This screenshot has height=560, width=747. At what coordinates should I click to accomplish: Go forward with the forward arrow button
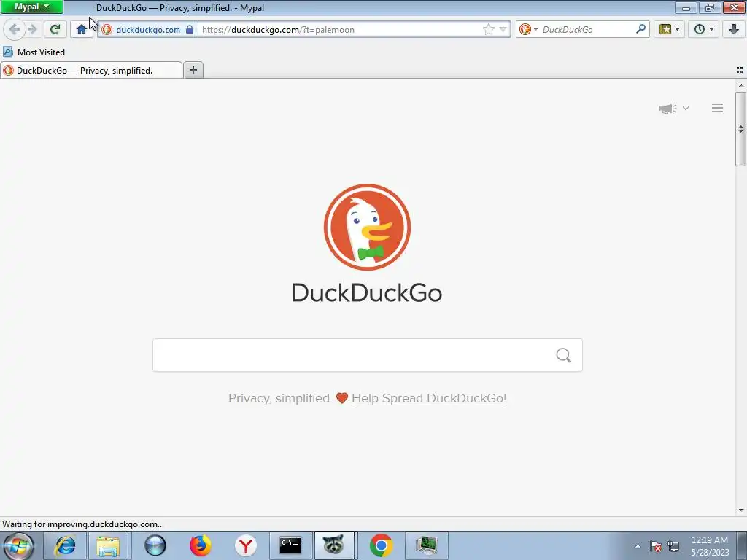coord(33,29)
